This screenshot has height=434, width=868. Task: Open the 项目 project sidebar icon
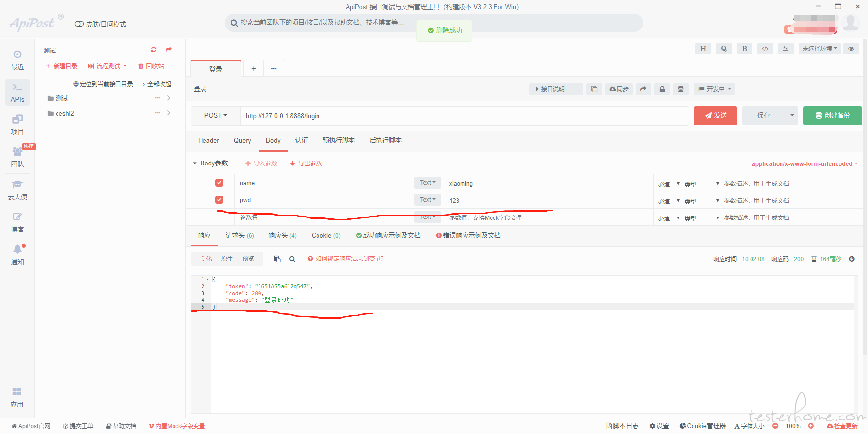(x=17, y=125)
